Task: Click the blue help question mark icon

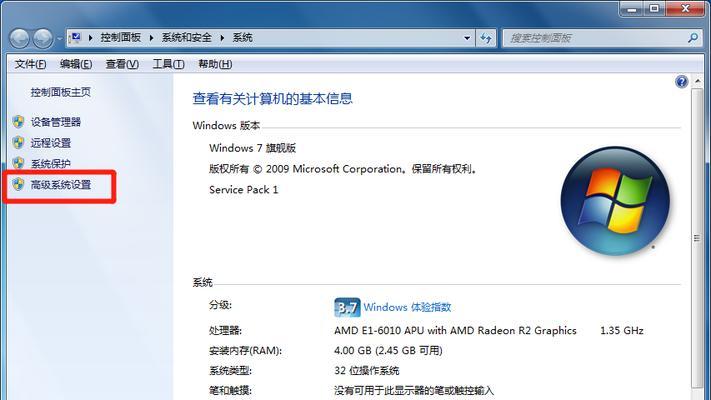Action: (682, 82)
